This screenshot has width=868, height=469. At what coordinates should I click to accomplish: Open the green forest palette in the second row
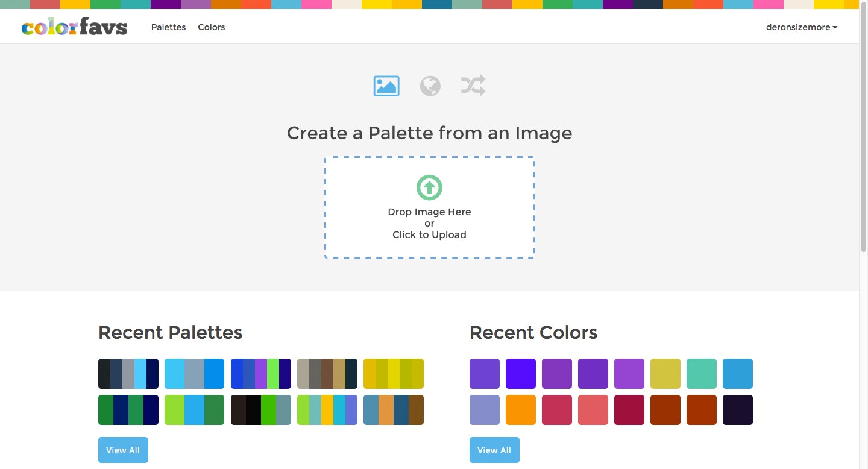click(128, 409)
